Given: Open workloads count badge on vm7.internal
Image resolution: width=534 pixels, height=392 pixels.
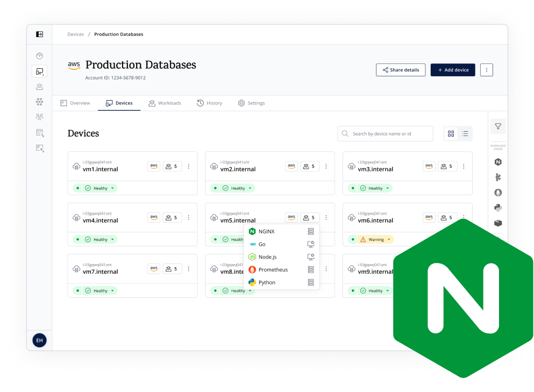Looking at the screenshot, I should tap(172, 269).
